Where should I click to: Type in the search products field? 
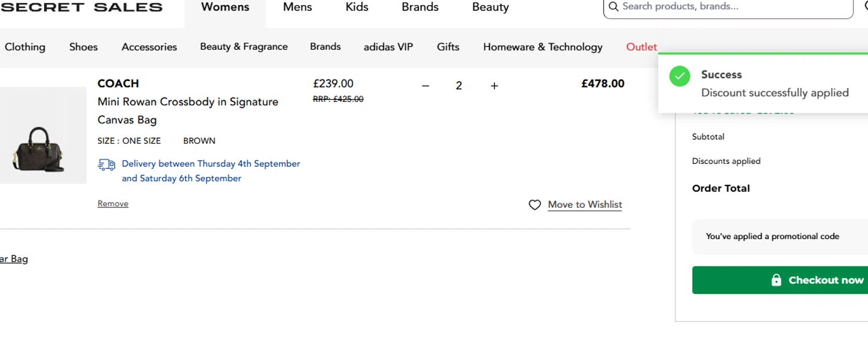tap(729, 7)
